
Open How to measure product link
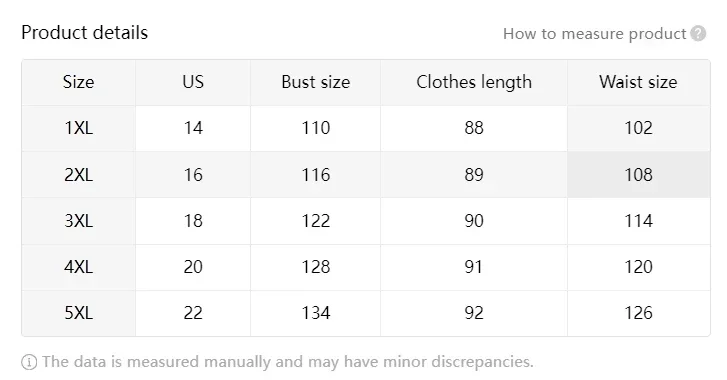point(594,34)
